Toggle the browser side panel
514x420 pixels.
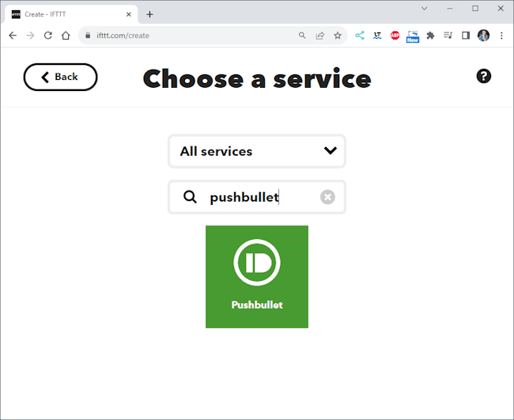tap(466, 36)
